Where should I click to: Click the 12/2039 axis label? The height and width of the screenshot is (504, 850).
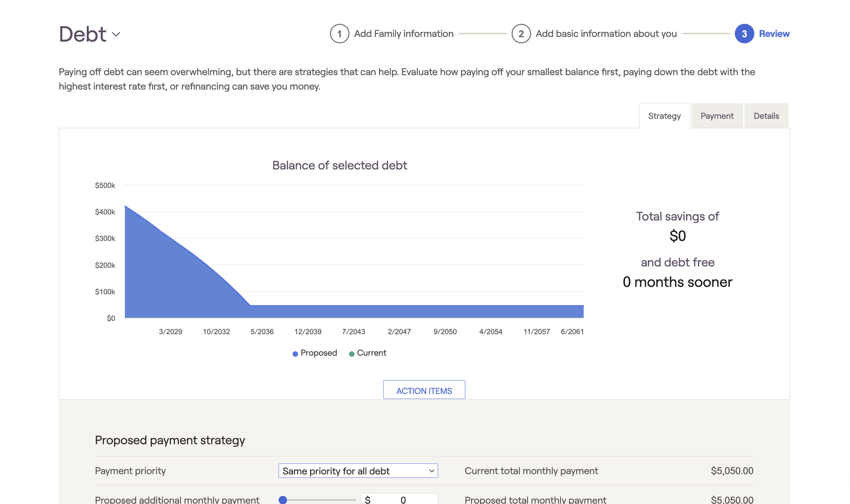tap(308, 332)
